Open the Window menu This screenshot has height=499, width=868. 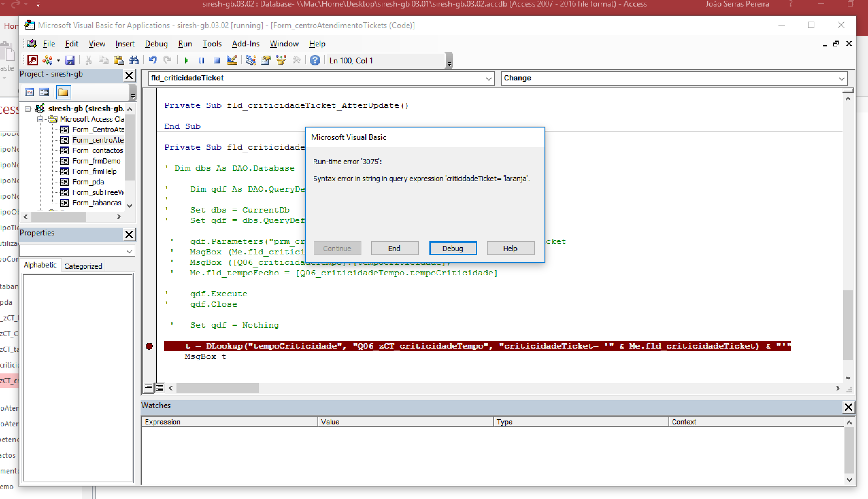click(x=284, y=44)
